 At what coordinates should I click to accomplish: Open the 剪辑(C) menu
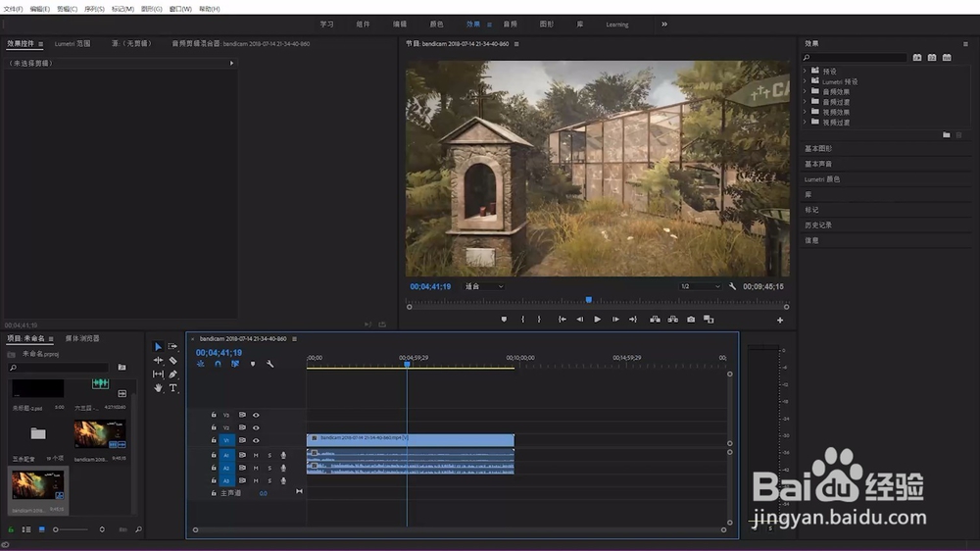(x=67, y=9)
